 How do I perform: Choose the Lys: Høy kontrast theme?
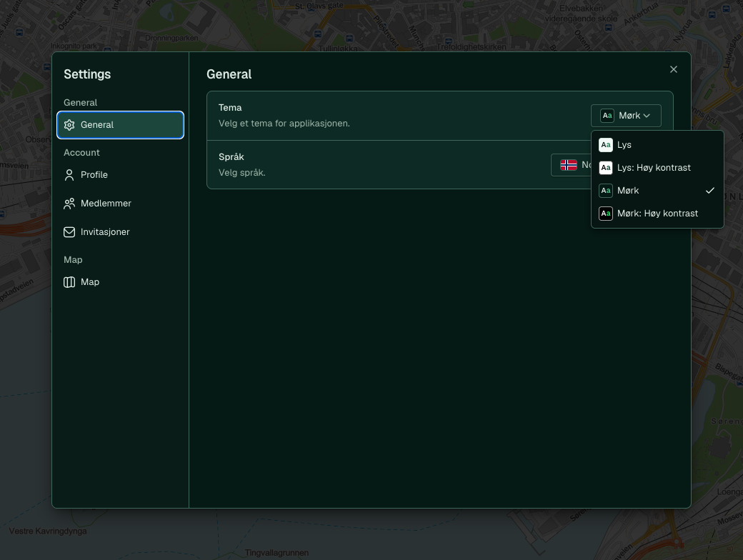pyautogui.click(x=657, y=168)
